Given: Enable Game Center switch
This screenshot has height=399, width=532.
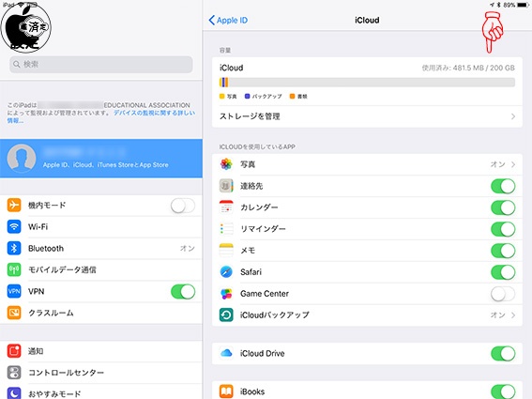Looking at the screenshot, I should (x=503, y=294).
